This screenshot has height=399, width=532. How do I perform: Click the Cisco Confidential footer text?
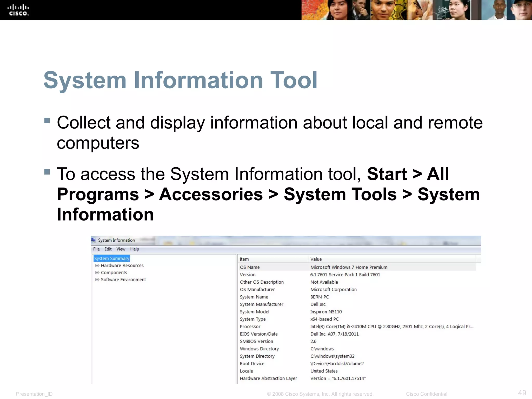[427, 394]
